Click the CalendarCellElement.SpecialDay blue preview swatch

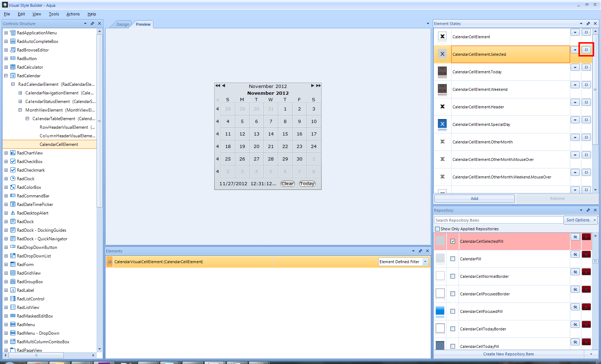443,124
